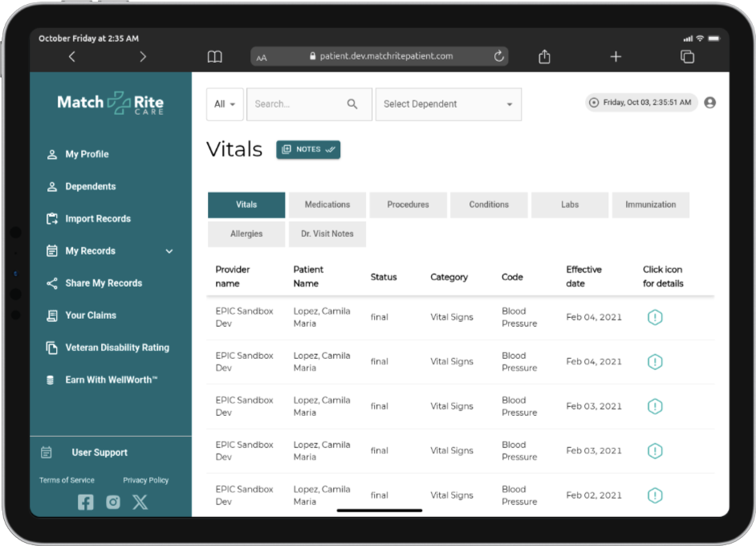
Task: Tap the Safari share icon
Action: click(x=544, y=56)
